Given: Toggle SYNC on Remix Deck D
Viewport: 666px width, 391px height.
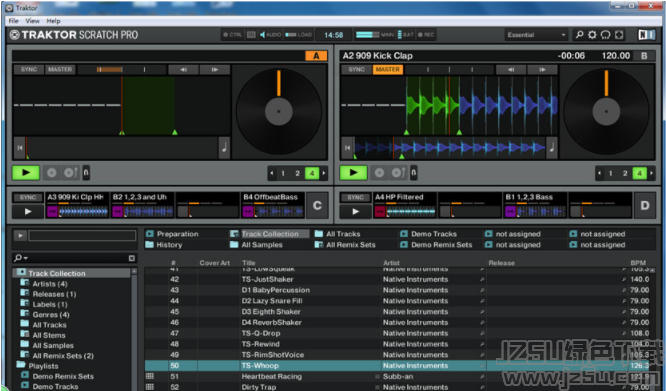Looking at the screenshot, I should [x=355, y=197].
